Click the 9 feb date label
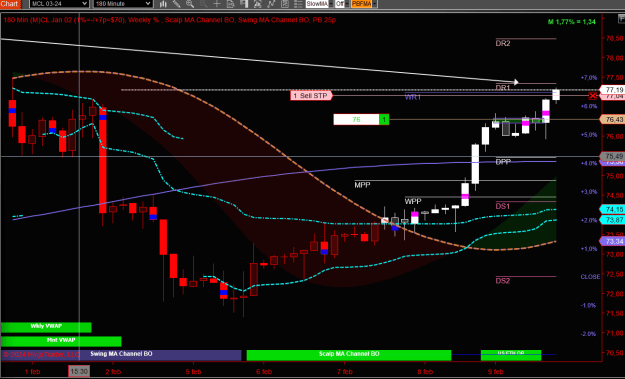The width and height of the screenshot is (625, 379). click(495, 371)
